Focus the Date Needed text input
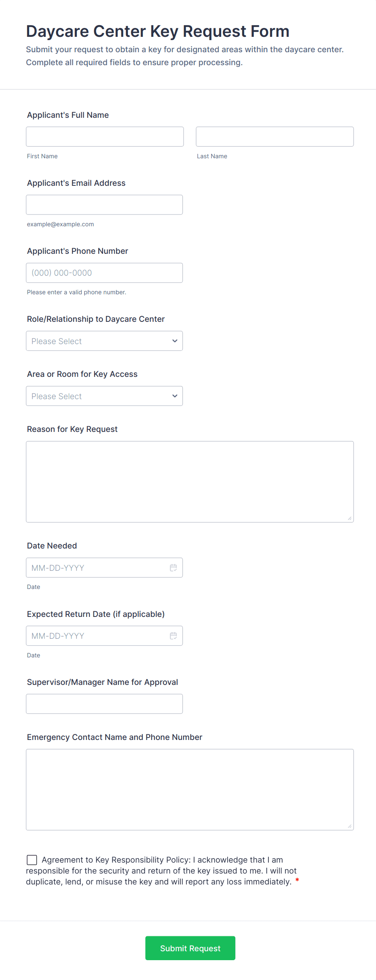This screenshot has height=980, width=376. tap(97, 568)
